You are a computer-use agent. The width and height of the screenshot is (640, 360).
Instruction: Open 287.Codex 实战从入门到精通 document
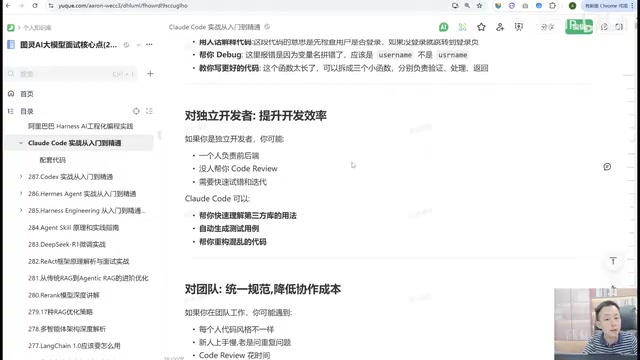[x=71, y=177]
